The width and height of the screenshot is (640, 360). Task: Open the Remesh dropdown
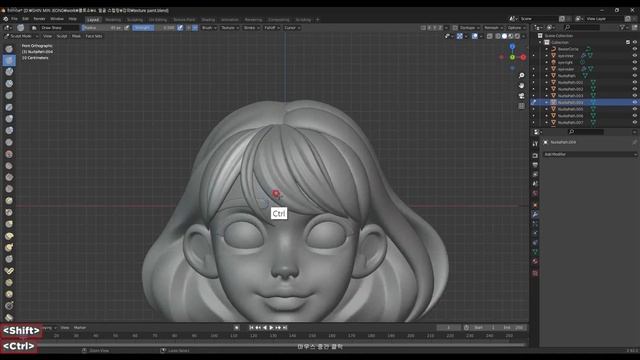pyautogui.click(x=493, y=28)
